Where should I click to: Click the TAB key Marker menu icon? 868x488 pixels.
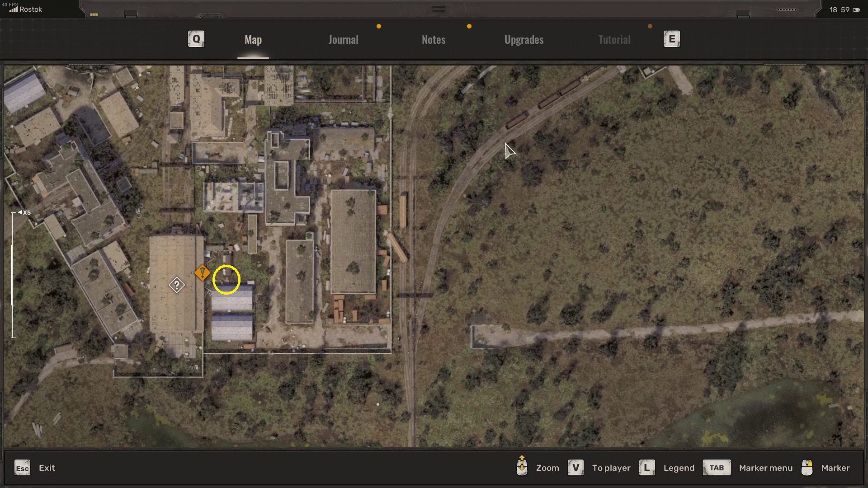coord(717,468)
